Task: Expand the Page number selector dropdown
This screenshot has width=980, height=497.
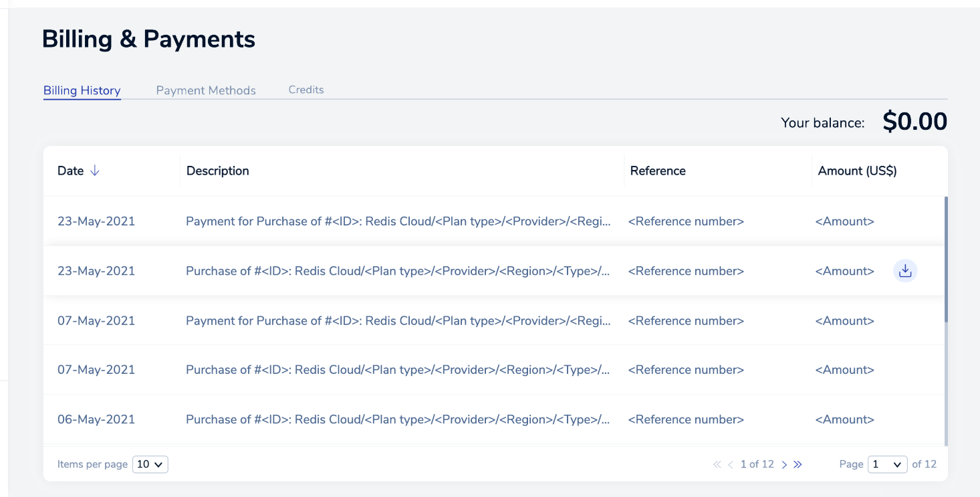Action: (x=887, y=464)
